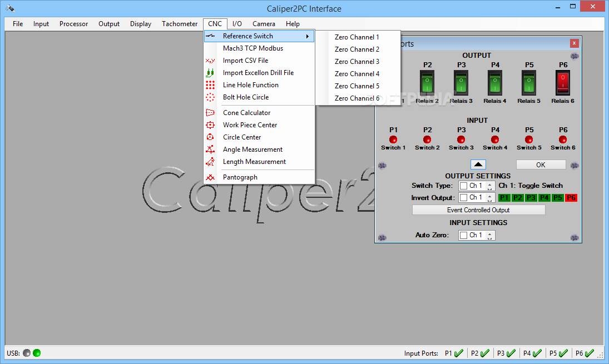Click the P1 input port checkmark in status bar
The height and width of the screenshot is (364, 609).
click(x=459, y=353)
